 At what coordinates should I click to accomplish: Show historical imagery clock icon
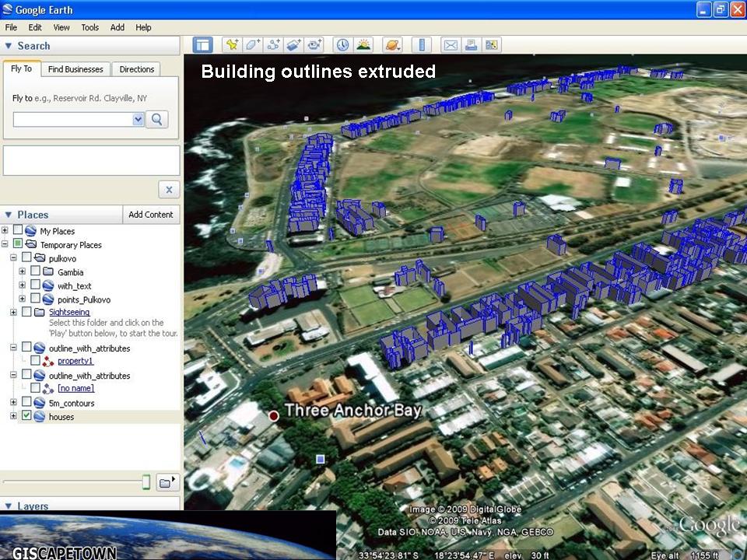[342, 45]
